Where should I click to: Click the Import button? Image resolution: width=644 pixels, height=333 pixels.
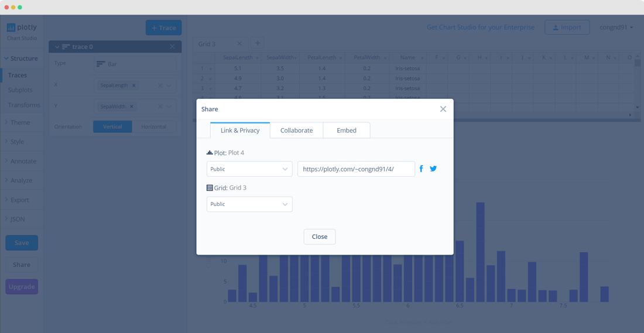567,28
